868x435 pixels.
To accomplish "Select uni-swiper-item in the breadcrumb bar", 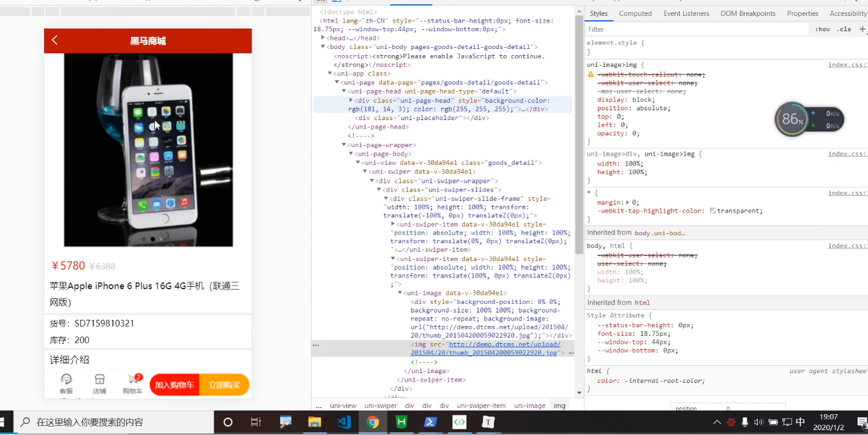I will point(481,406).
